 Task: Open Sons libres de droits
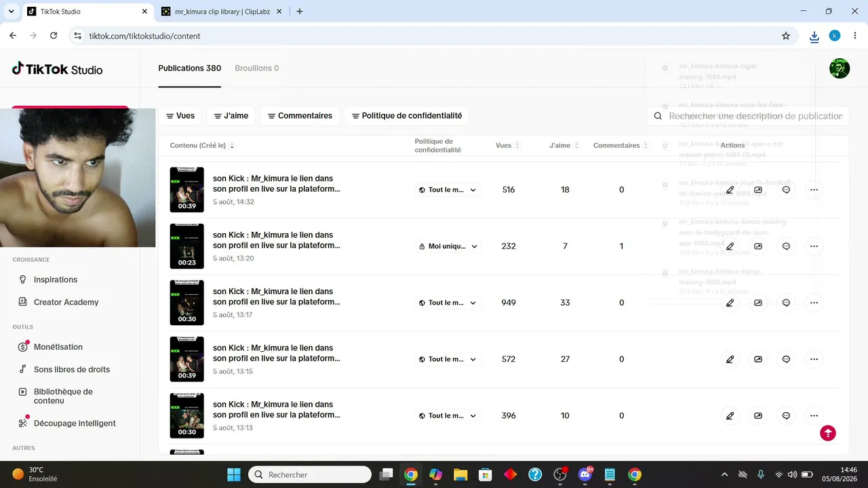click(x=72, y=369)
